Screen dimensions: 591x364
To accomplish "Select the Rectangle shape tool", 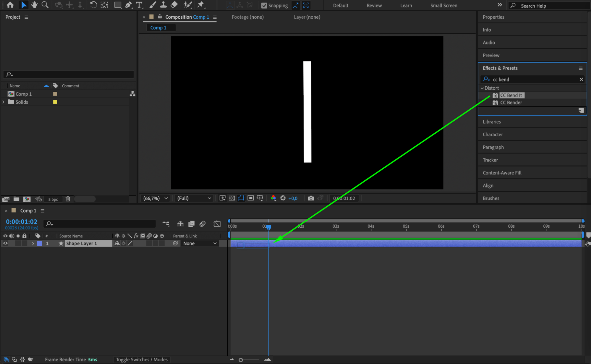I will [117, 5].
